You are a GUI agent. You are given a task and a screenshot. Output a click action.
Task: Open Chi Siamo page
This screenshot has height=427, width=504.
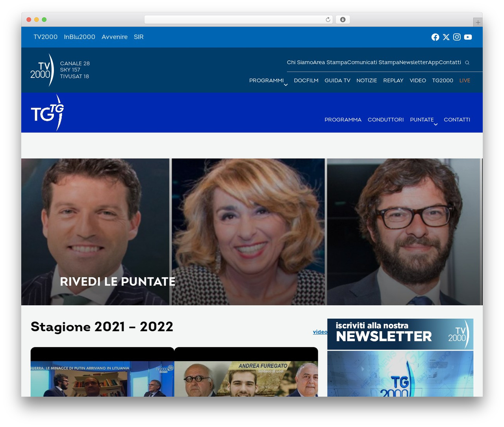coord(300,62)
